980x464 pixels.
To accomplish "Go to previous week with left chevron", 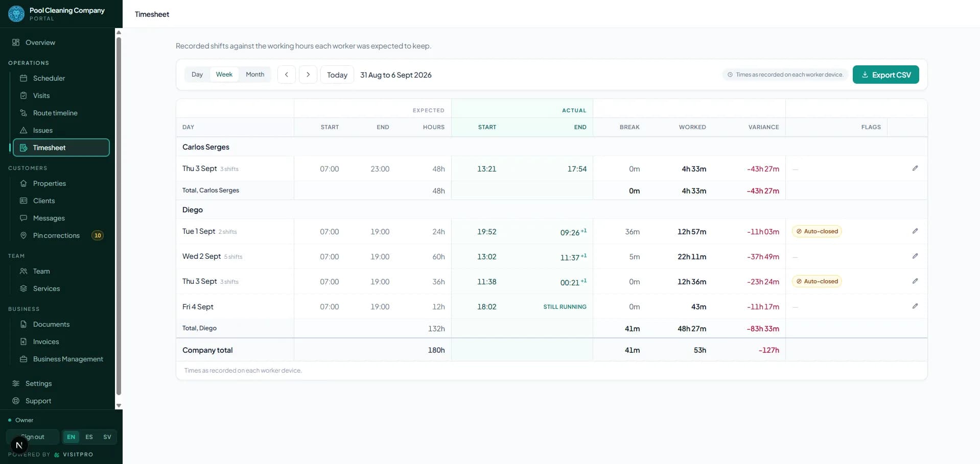I will [287, 75].
